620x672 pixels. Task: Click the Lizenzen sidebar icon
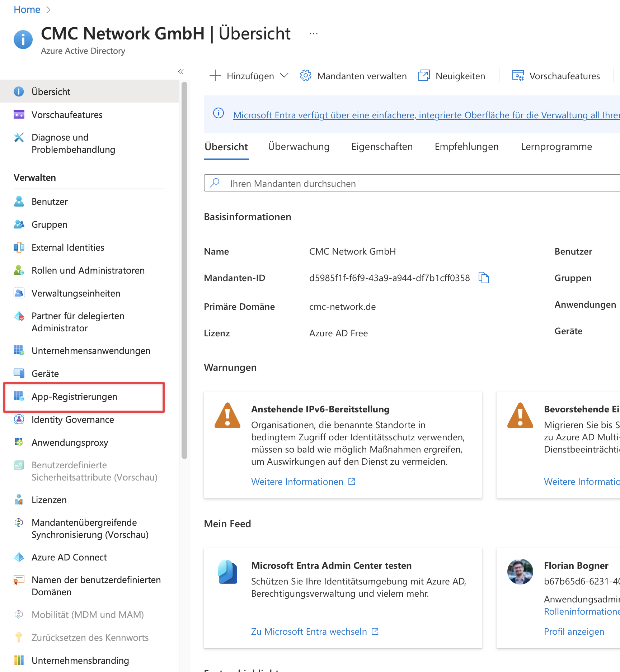point(19,500)
